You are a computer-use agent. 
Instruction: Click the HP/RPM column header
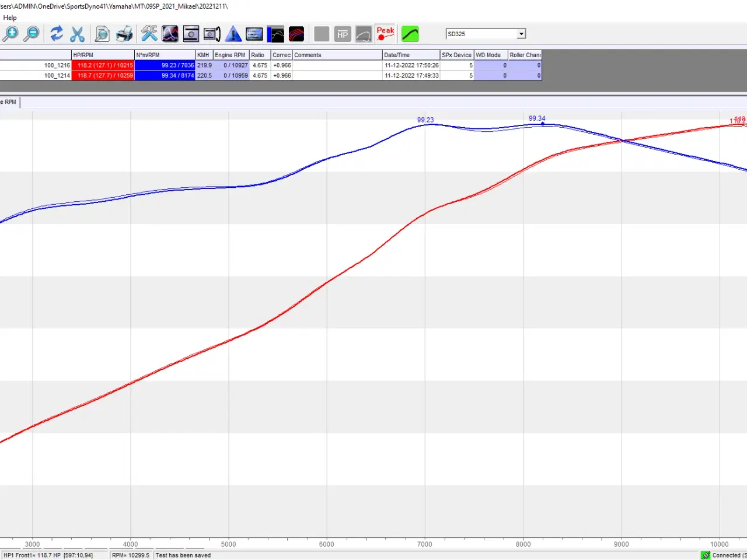[x=103, y=55]
